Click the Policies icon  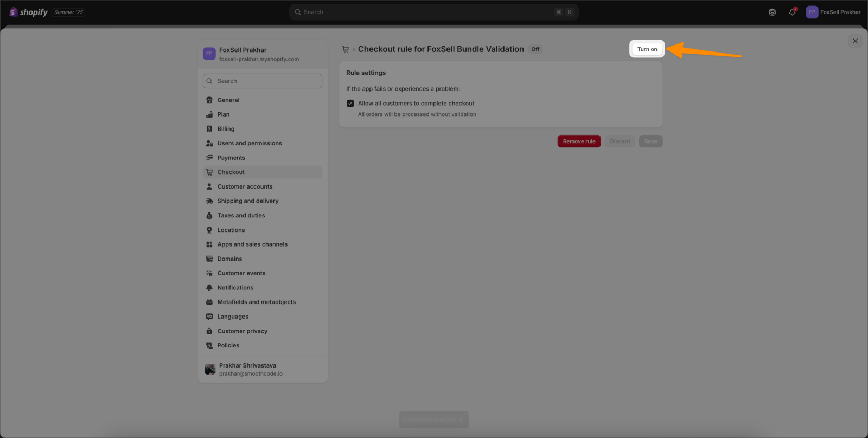(x=209, y=345)
